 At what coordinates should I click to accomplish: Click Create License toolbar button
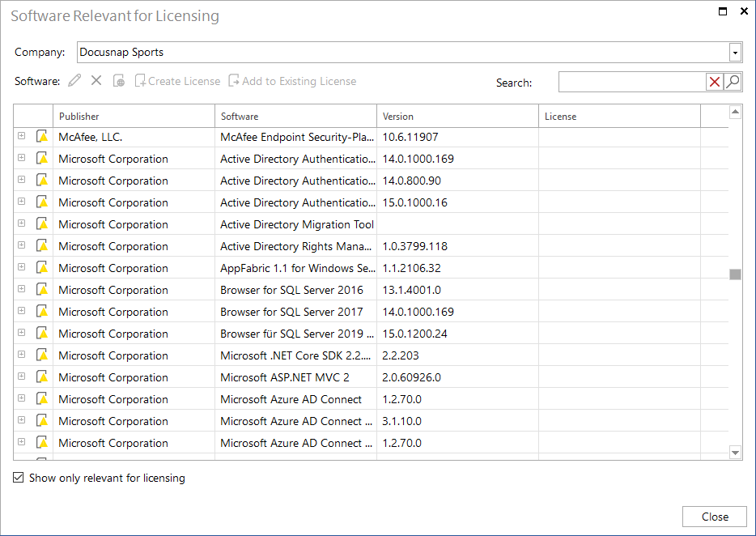(177, 81)
